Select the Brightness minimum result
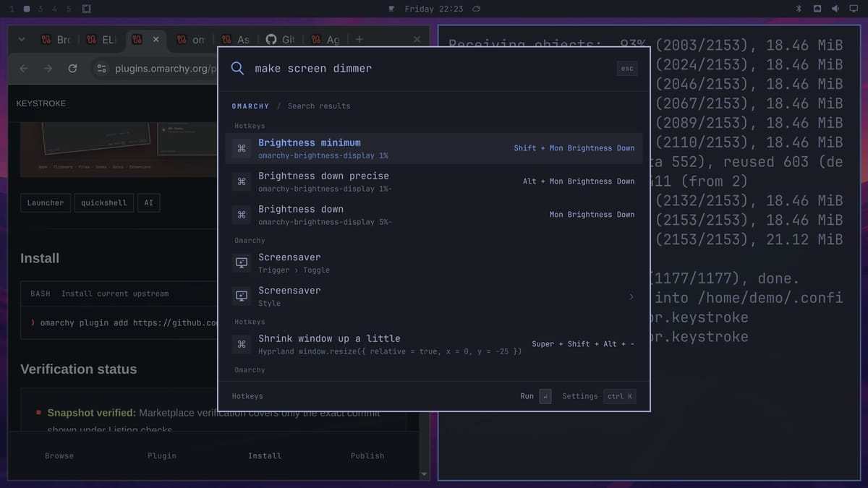This screenshot has height=488, width=868. pyautogui.click(x=434, y=148)
